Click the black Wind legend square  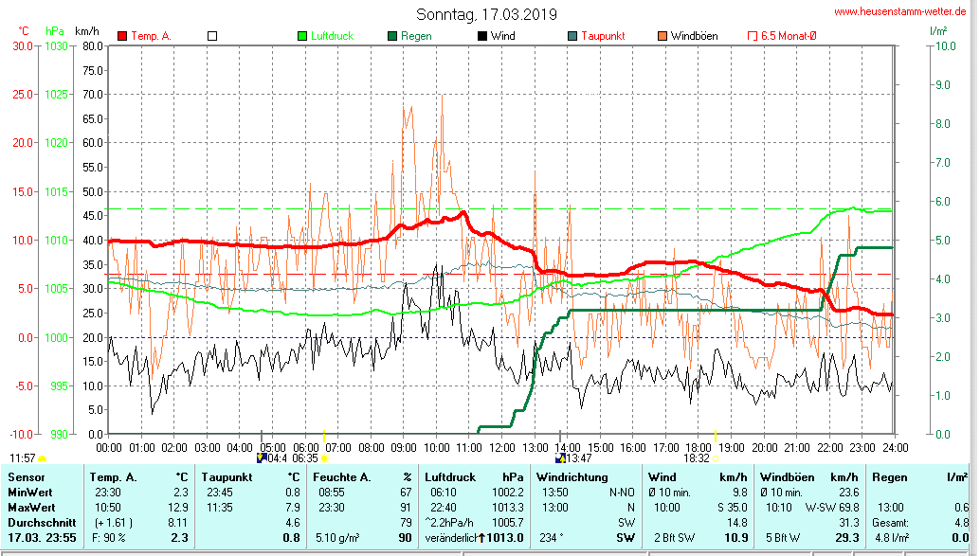pos(481,36)
